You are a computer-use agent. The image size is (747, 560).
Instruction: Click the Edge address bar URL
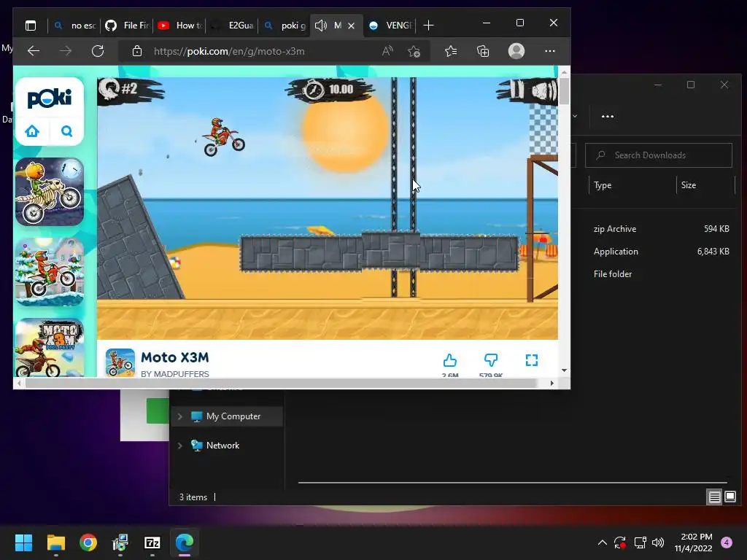(x=229, y=52)
